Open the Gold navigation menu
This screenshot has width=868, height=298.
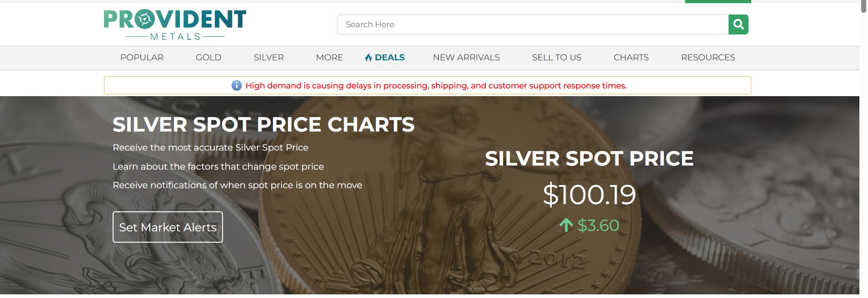click(208, 58)
